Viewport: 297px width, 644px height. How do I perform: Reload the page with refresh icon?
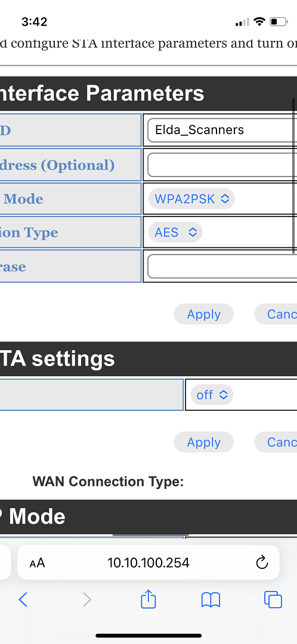coord(262,562)
